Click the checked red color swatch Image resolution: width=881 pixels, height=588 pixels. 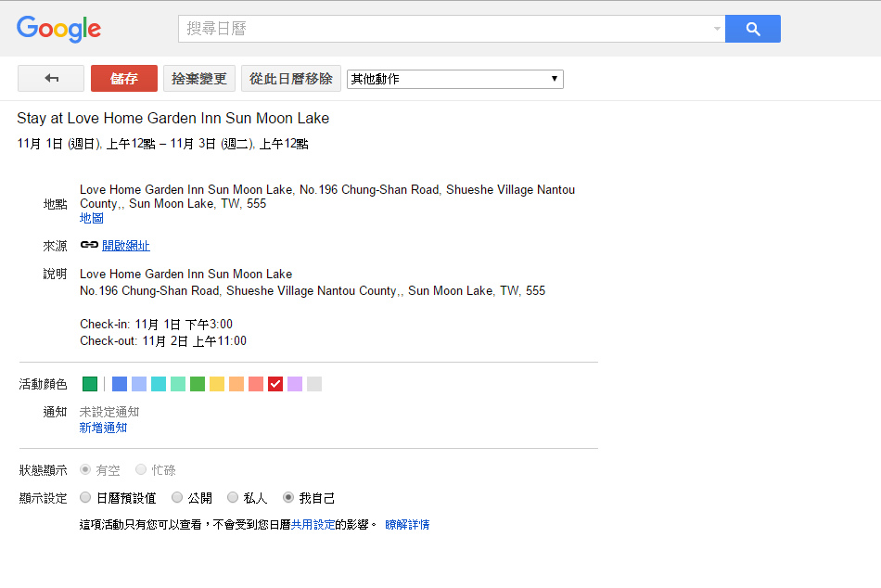coord(275,384)
